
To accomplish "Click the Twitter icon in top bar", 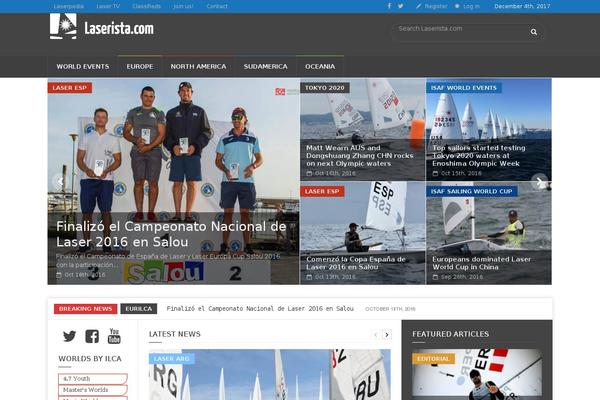I will click(x=400, y=6).
